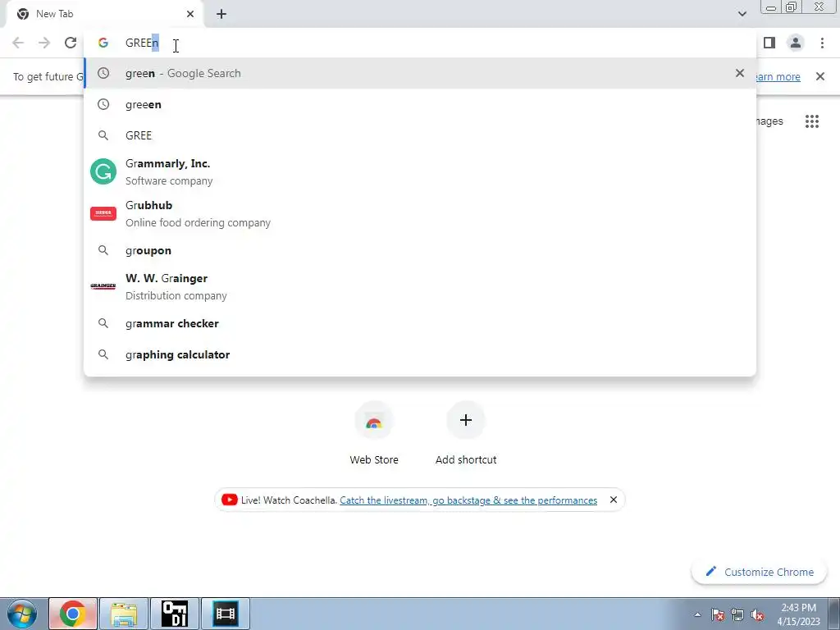Select the 'grammar checker' suggestion
This screenshot has height=630, width=840.
click(x=420, y=323)
